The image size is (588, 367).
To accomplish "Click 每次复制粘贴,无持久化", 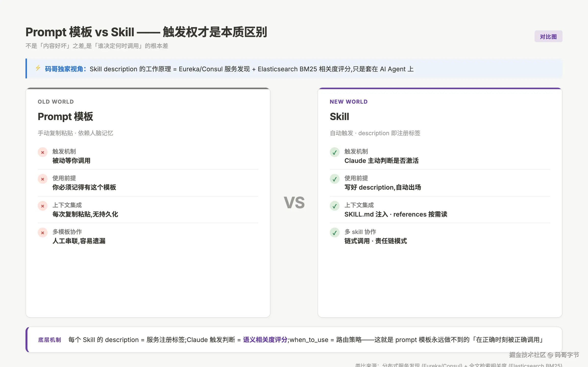I will (x=85, y=214).
